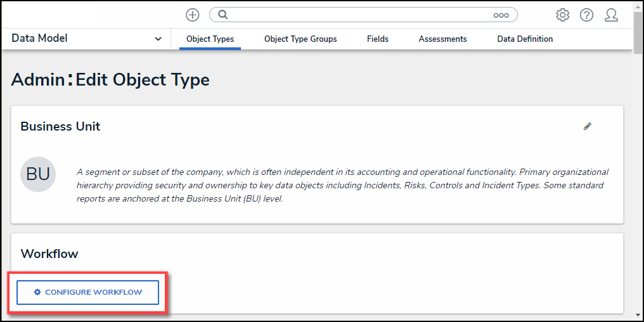Open the Data Definition tab
Viewport: 644px width, 322px height.
point(525,39)
